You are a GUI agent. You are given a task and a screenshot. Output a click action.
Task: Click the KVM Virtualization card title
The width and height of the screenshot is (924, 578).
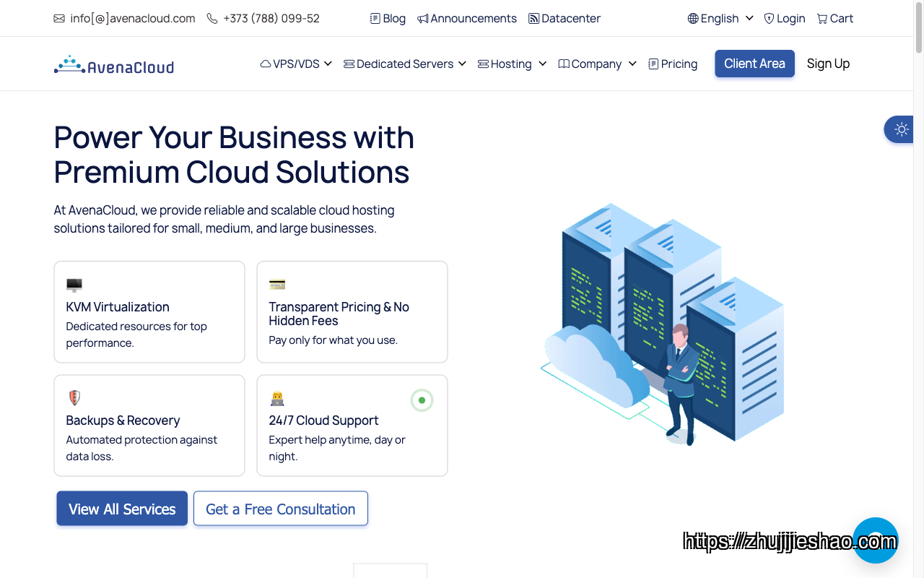tap(118, 307)
